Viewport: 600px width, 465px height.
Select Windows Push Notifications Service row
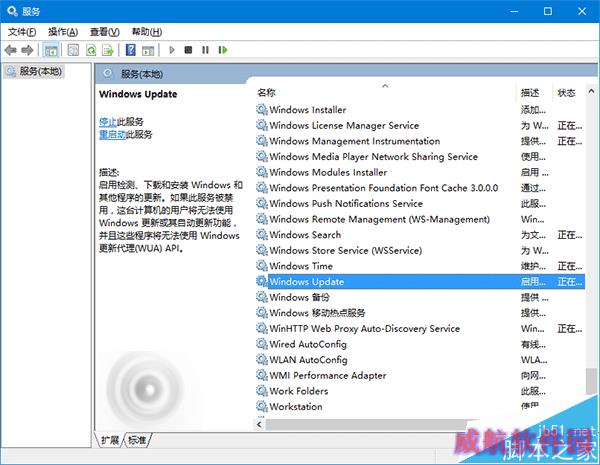pos(420,203)
